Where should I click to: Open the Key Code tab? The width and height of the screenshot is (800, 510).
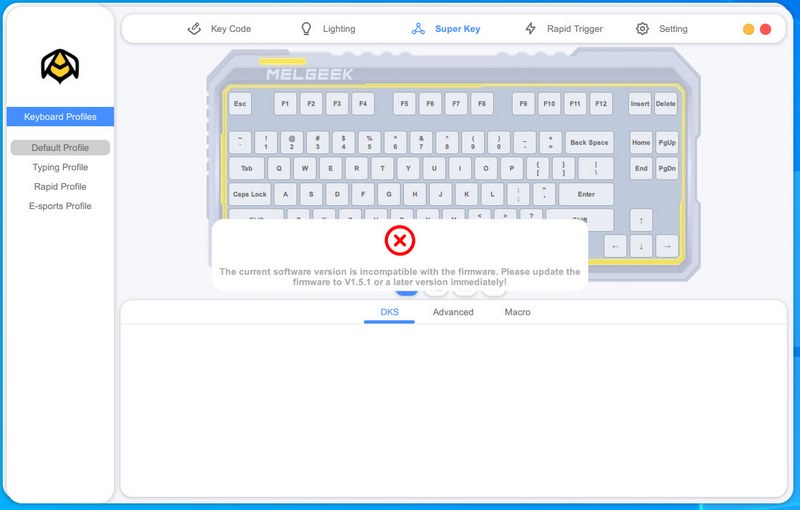[219, 29]
